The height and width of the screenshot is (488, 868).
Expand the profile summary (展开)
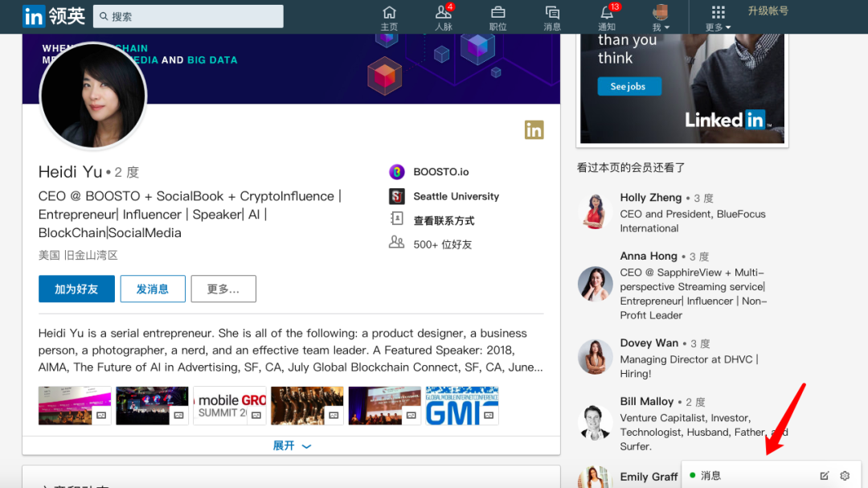[x=292, y=446]
